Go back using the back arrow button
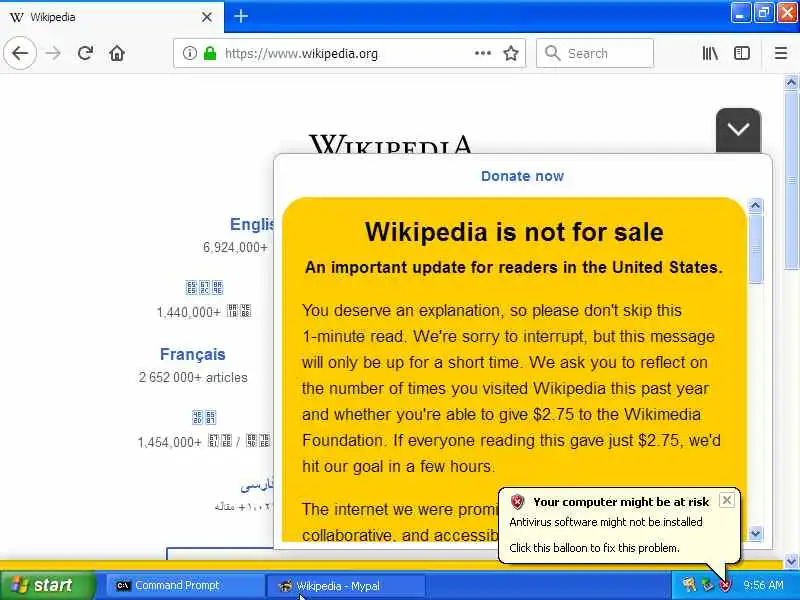Image resolution: width=800 pixels, height=600 pixels. 20,53
